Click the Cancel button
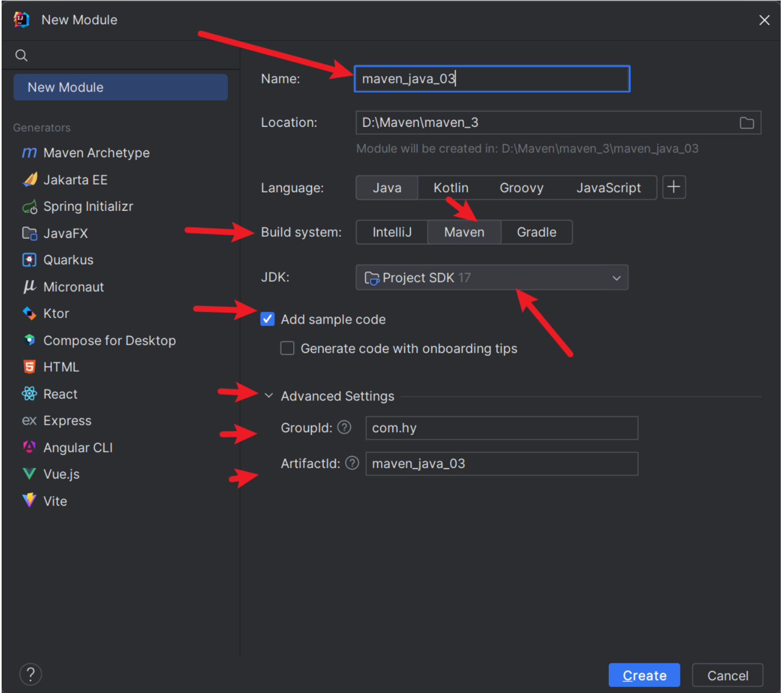 [x=728, y=675]
